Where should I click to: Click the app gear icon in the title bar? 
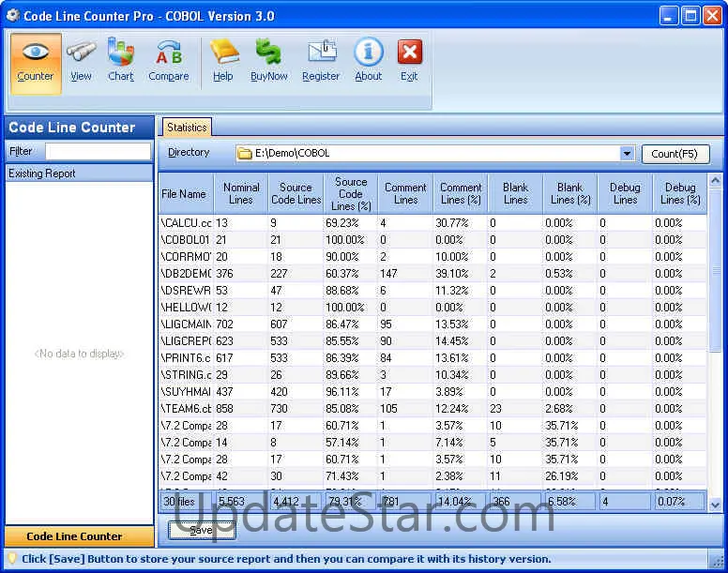[x=12, y=16]
